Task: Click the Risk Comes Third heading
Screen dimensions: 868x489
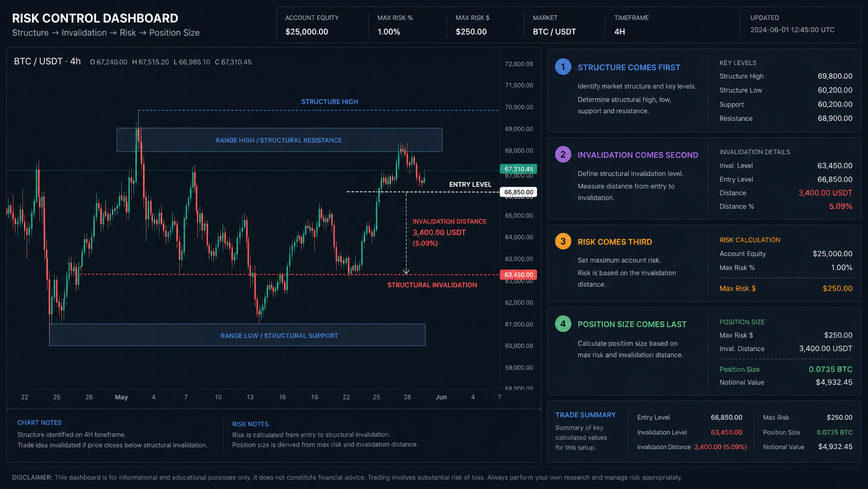Action: (x=615, y=242)
